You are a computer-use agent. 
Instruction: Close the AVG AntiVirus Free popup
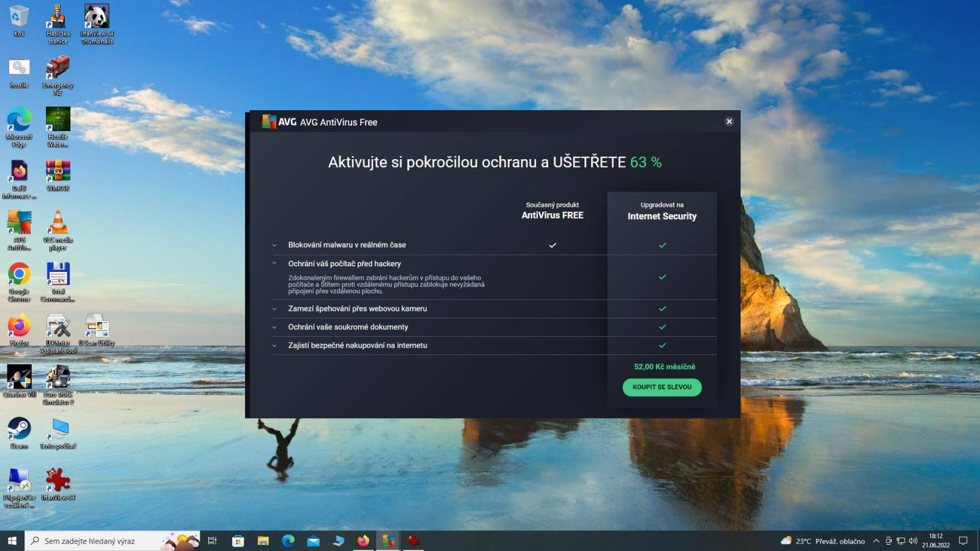pyautogui.click(x=729, y=121)
